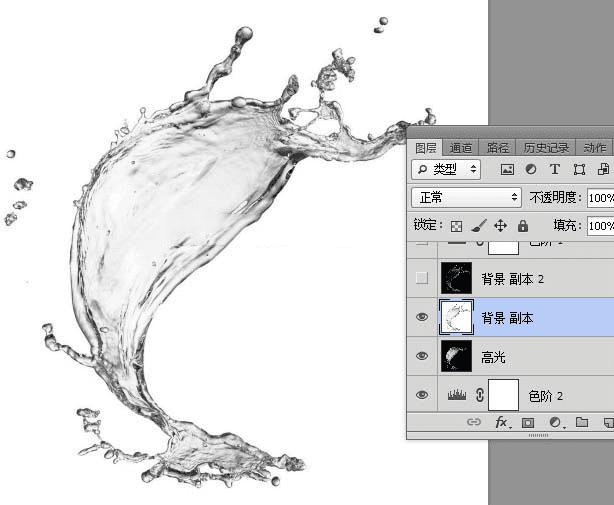
Task: Filter layers by type (T) icon
Action: 554,170
